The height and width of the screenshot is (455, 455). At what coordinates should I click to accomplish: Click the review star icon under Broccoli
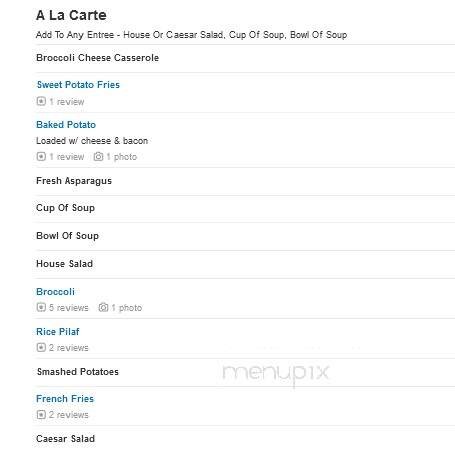tap(41, 307)
